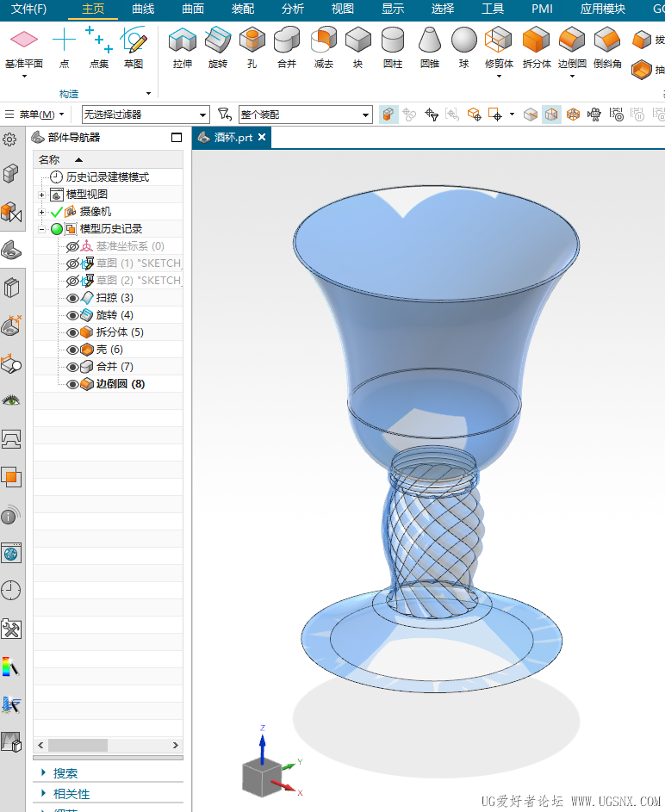Show the 基准坐标系 (0) datum

[73, 246]
